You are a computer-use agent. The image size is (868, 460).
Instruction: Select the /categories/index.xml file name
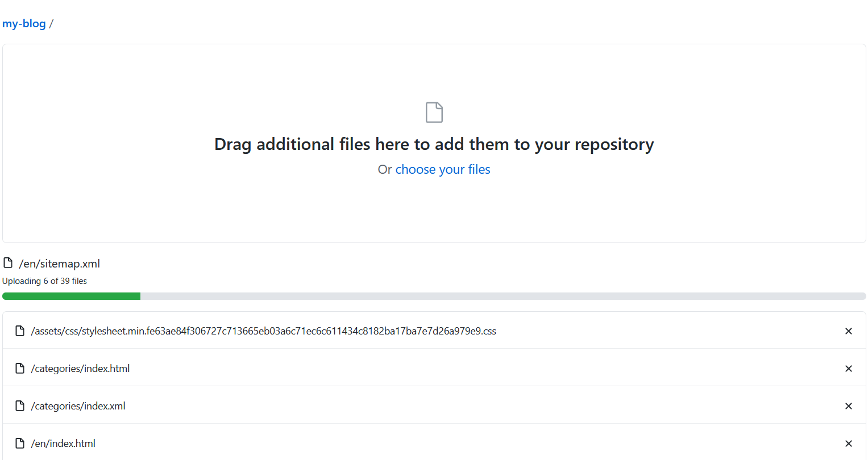tap(78, 406)
